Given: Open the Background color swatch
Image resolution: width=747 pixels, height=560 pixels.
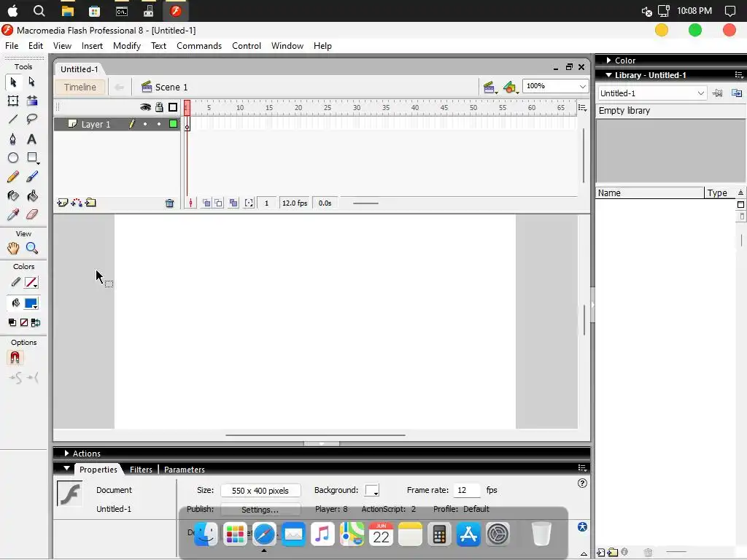Looking at the screenshot, I should pos(372,491).
